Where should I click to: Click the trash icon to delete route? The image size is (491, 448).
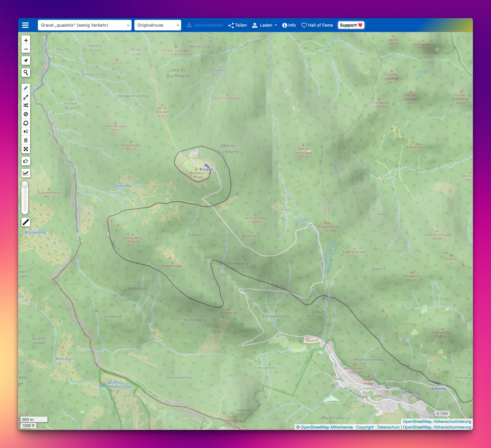click(x=26, y=140)
